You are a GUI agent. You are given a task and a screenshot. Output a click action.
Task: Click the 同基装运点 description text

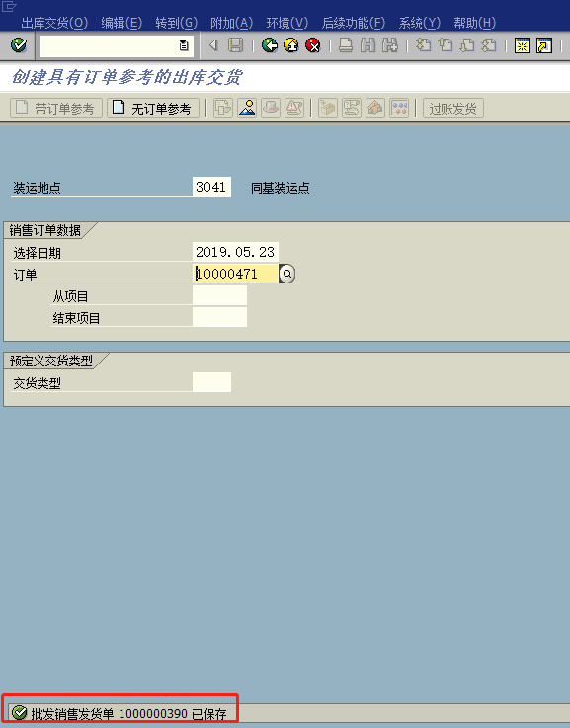tap(280, 188)
